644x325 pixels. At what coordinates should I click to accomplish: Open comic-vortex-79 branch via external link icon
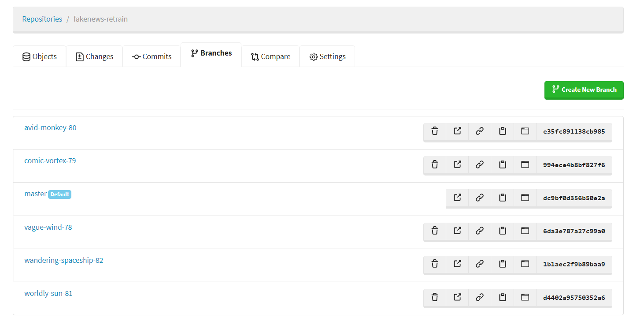(457, 164)
